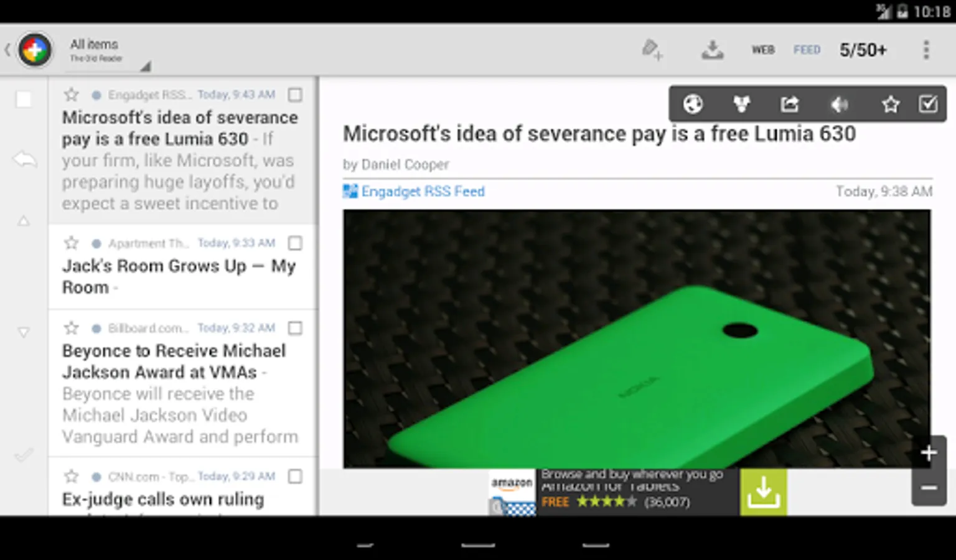Tap the share icon in article toolbar

coord(790,104)
